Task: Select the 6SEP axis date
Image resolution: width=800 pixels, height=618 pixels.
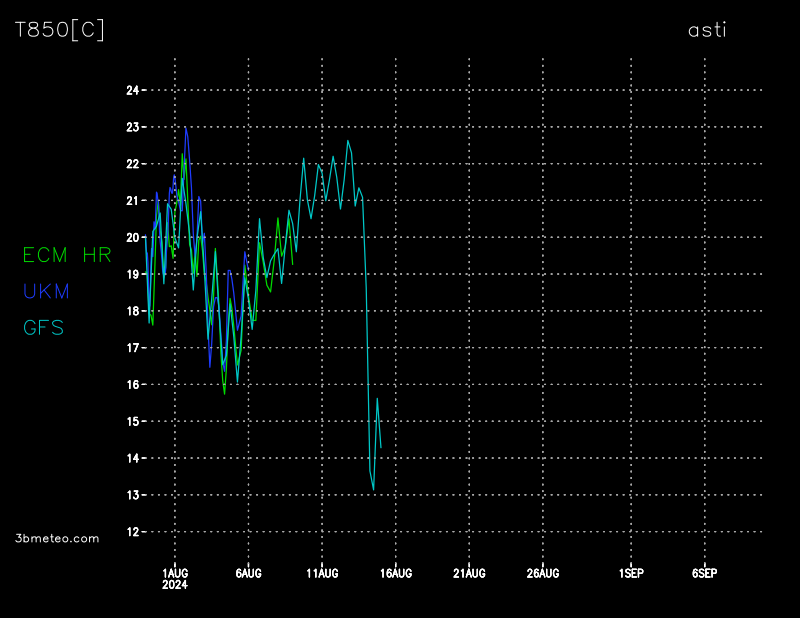Action: 704,573
